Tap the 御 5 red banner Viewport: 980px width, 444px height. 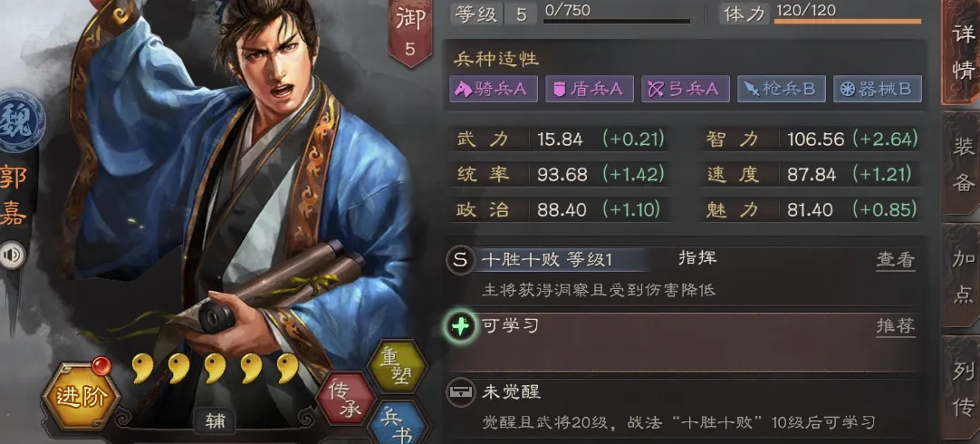coord(410,31)
